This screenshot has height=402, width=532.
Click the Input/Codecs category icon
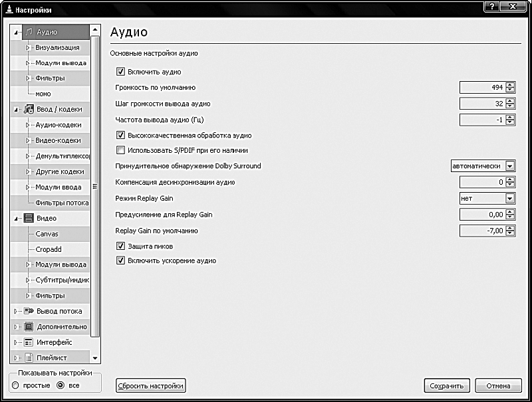tap(29, 109)
